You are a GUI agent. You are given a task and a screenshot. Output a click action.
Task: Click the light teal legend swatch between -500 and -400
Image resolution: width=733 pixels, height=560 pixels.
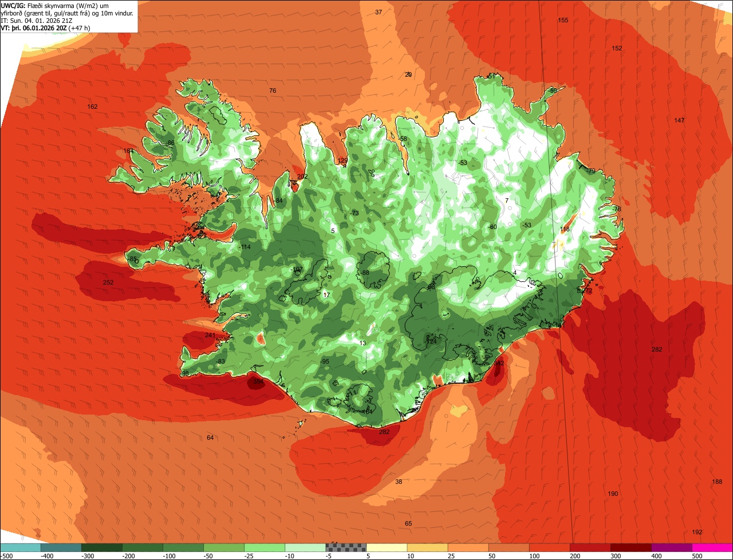[21, 547]
